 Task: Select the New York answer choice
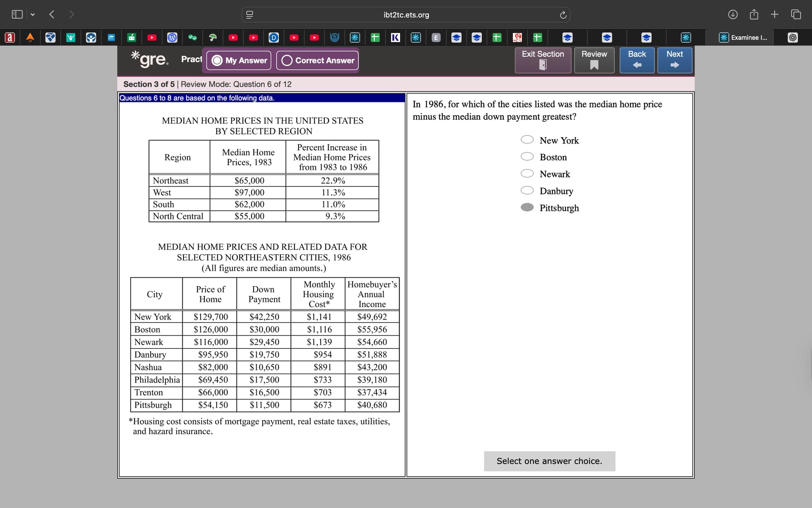click(527, 140)
